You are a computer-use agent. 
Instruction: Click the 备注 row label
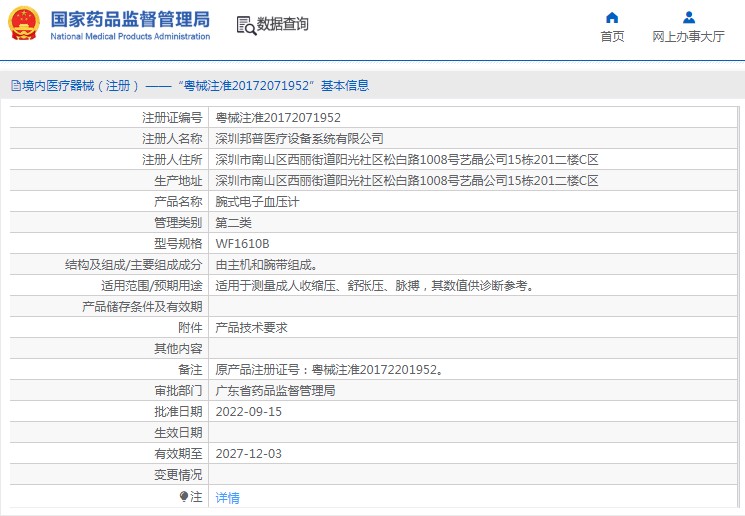[x=190, y=370]
